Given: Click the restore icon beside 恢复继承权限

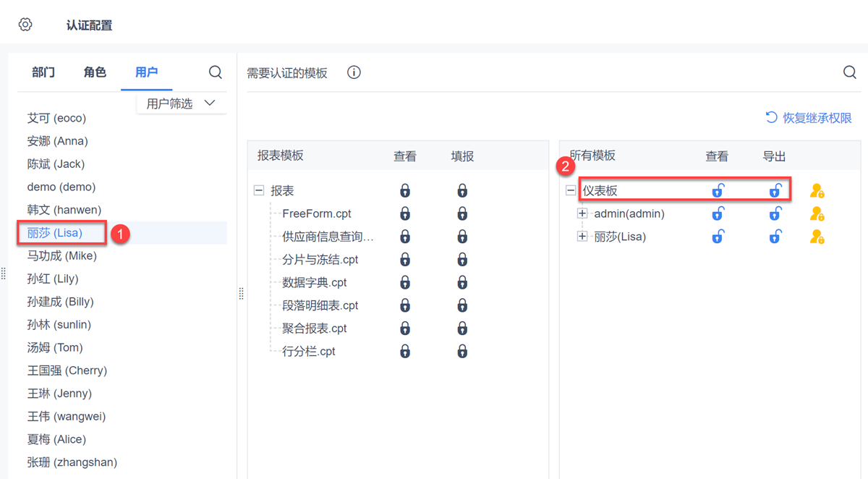Looking at the screenshot, I should pyautogui.click(x=772, y=117).
